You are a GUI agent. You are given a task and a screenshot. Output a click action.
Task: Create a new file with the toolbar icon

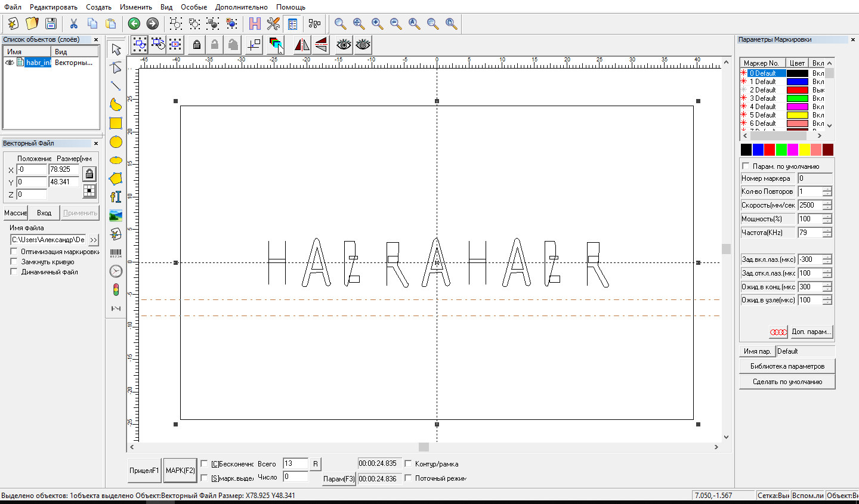tap(13, 24)
